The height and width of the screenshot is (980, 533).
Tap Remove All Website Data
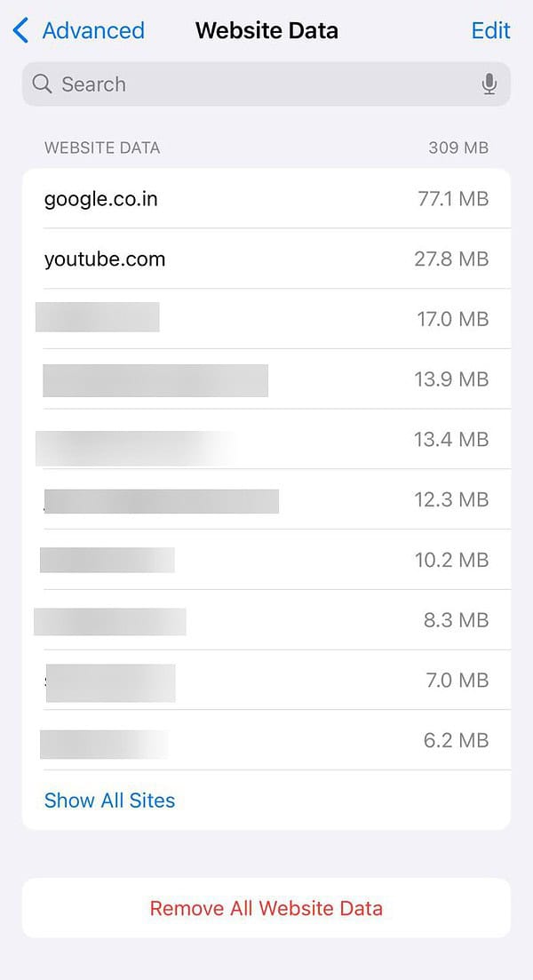pos(266,908)
